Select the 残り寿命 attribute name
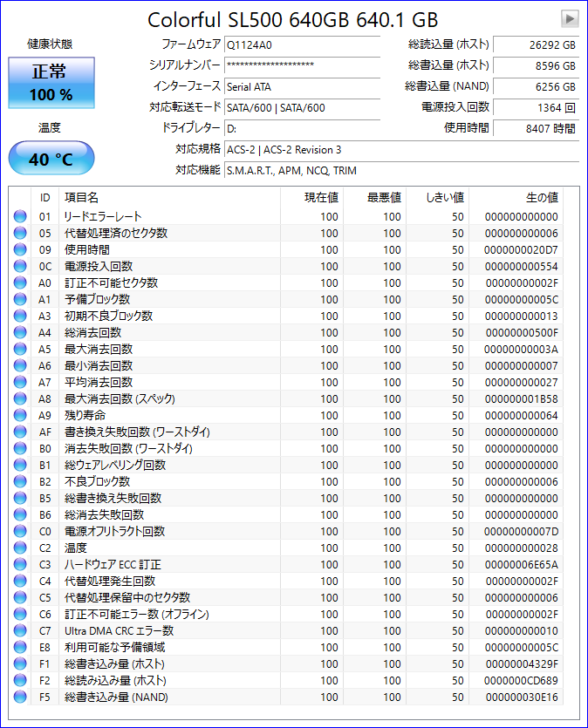588x728 pixels. [85, 415]
